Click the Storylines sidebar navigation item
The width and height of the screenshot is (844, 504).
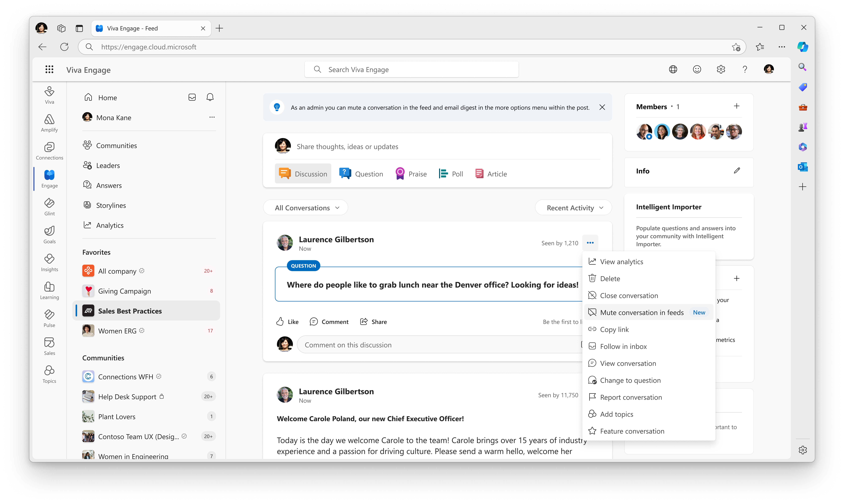(111, 205)
